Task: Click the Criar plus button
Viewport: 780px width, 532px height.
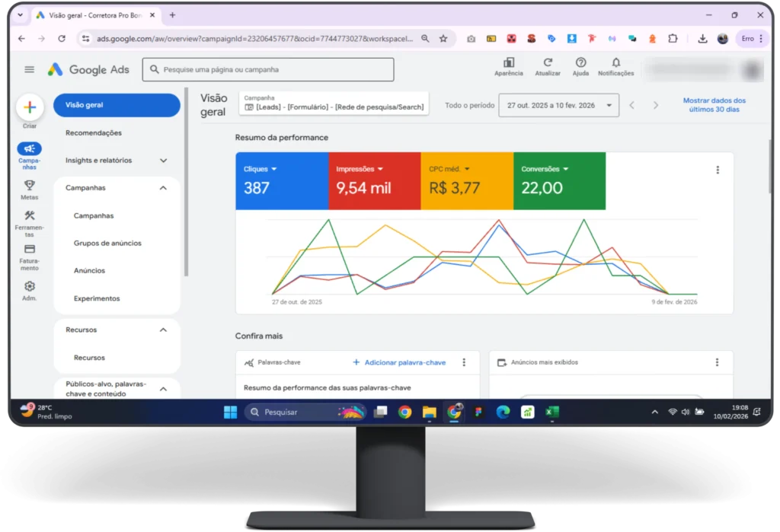Action: pos(30,107)
